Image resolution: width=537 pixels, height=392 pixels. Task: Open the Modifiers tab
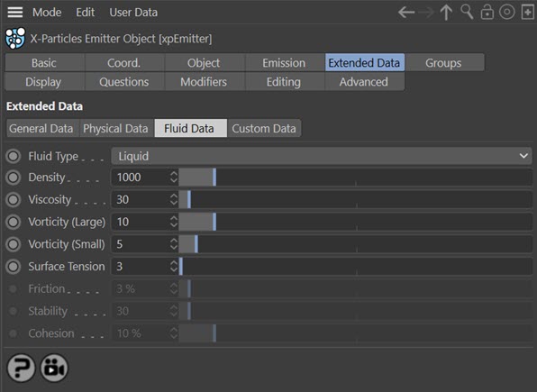tap(205, 81)
